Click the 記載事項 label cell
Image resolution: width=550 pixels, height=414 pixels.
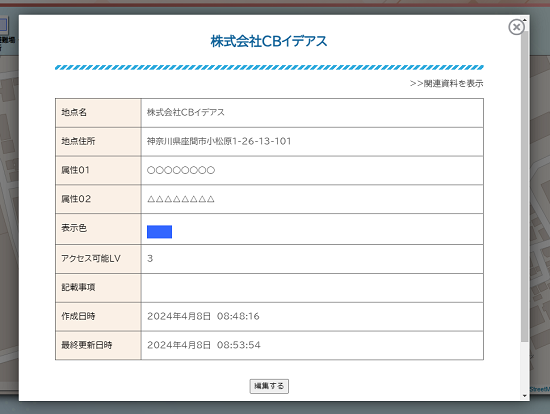pyautogui.click(x=98, y=288)
